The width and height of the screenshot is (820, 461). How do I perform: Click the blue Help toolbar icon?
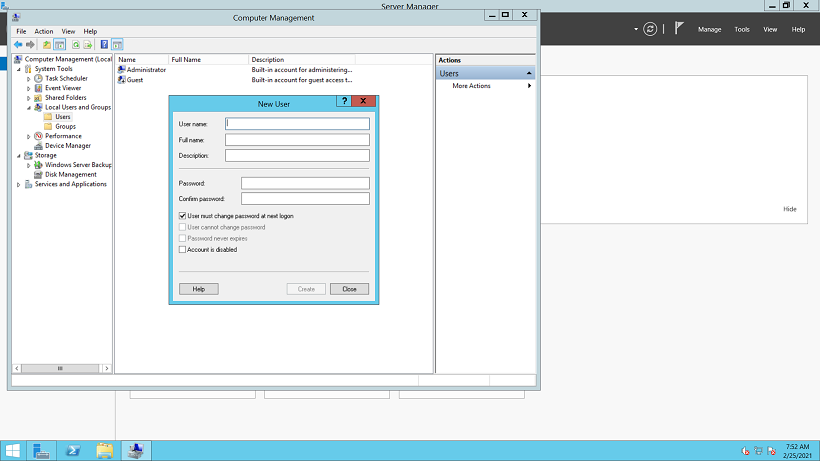point(104,45)
